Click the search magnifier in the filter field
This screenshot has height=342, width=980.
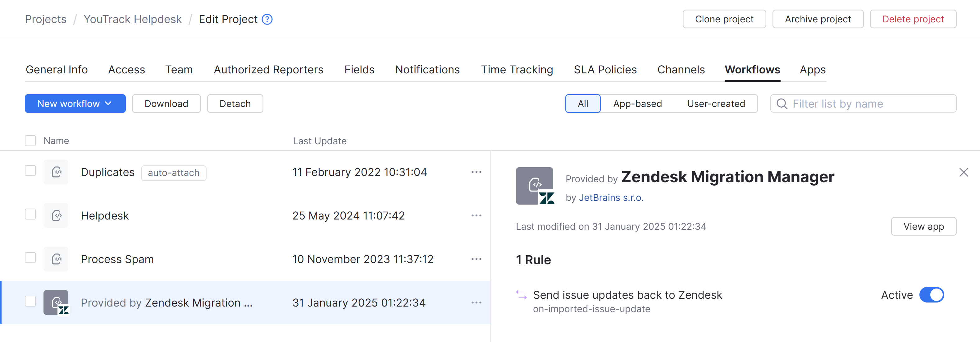(x=782, y=103)
